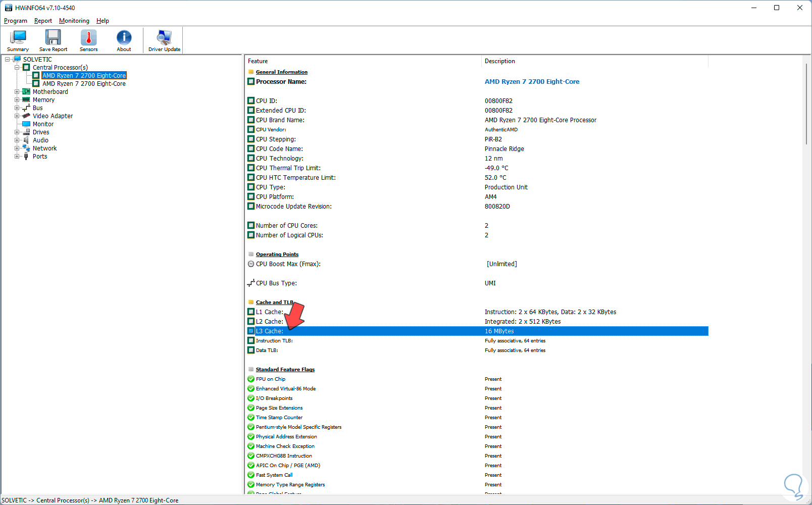This screenshot has width=812, height=505.
Task: Open the Monitoring menu
Action: pyautogui.click(x=74, y=21)
